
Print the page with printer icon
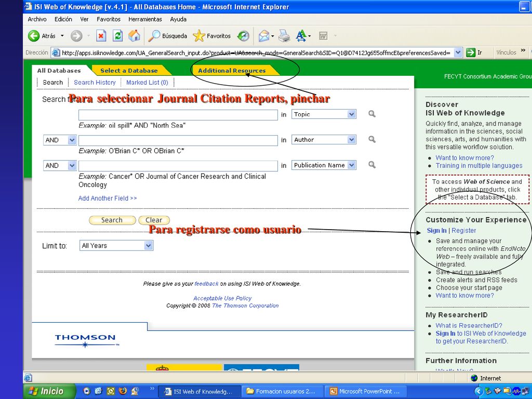(x=284, y=36)
